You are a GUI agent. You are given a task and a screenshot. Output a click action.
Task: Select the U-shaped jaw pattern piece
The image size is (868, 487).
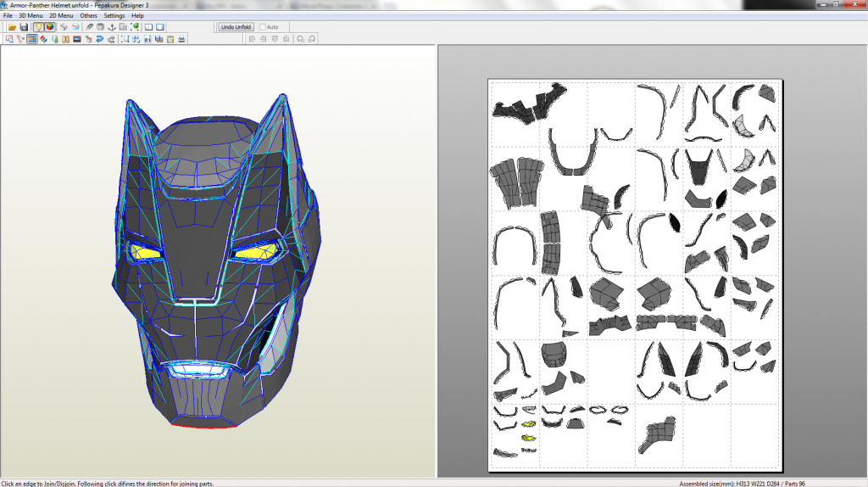(572, 152)
